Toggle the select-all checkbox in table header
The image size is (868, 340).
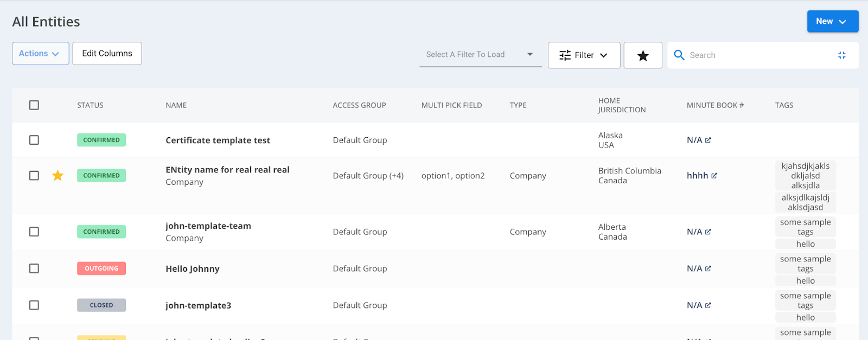(34, 105)
